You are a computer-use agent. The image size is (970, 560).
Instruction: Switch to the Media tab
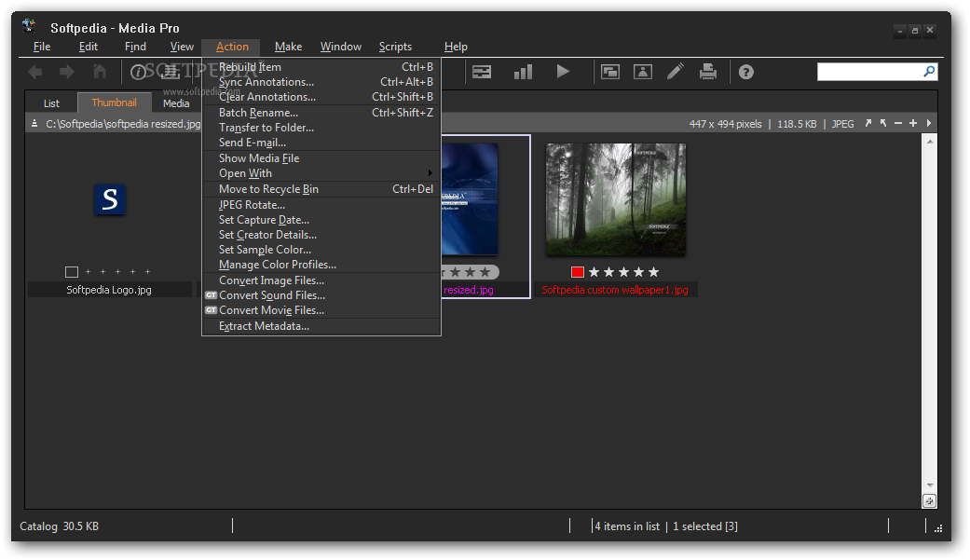pos(176,103)
